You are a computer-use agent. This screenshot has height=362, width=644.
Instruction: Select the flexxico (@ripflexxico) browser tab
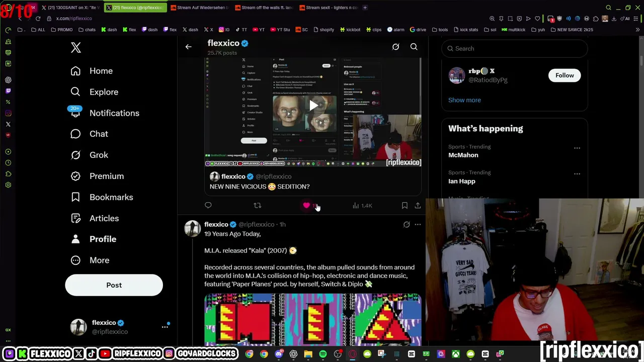pos(135,8)
